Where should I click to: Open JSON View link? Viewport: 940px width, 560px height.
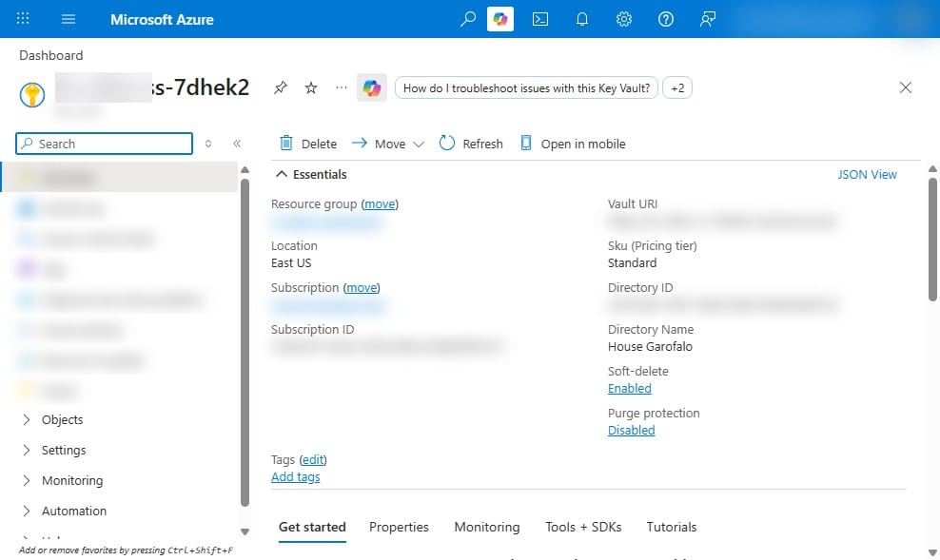867,174
